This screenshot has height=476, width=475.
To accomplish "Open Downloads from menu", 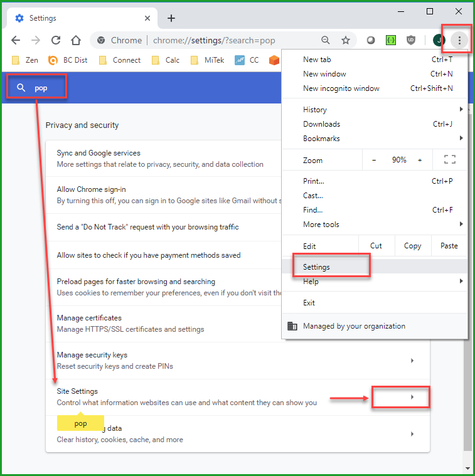I will click(375, 124).
